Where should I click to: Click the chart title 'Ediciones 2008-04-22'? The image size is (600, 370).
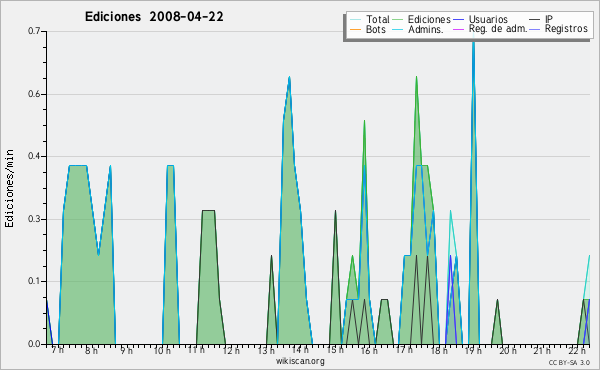point(154,17)
